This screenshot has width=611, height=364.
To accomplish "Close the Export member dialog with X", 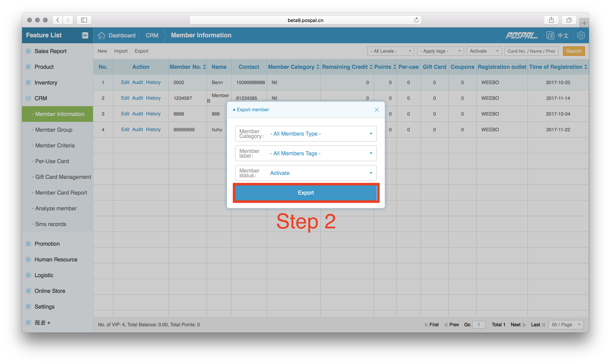I will pyautogui.click(x=377, y=110).
